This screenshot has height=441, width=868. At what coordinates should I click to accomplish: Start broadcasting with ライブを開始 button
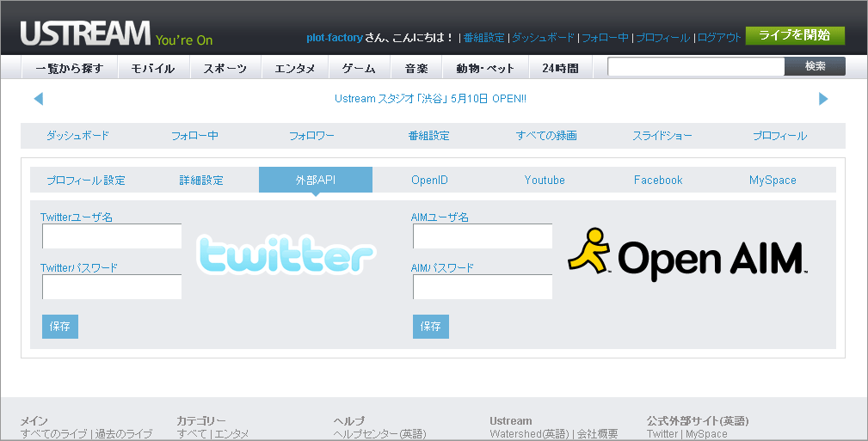(795, 35)
